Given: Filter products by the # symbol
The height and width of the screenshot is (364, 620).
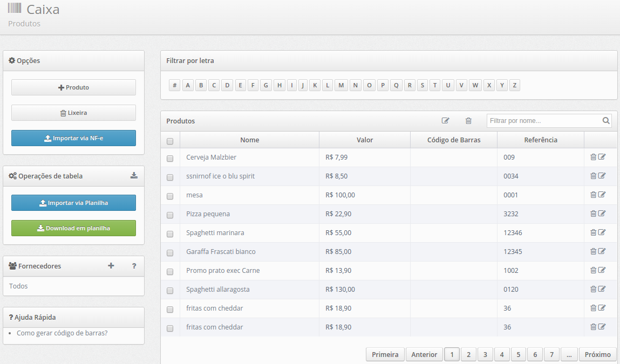Looking at the screenshot, I should click(174, 85).
